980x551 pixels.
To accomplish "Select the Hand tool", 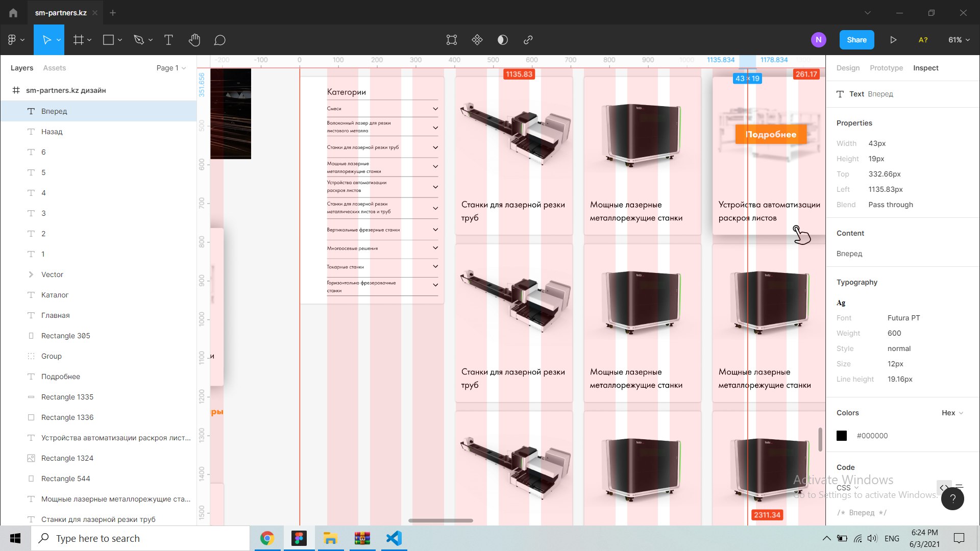I will 194,40.
